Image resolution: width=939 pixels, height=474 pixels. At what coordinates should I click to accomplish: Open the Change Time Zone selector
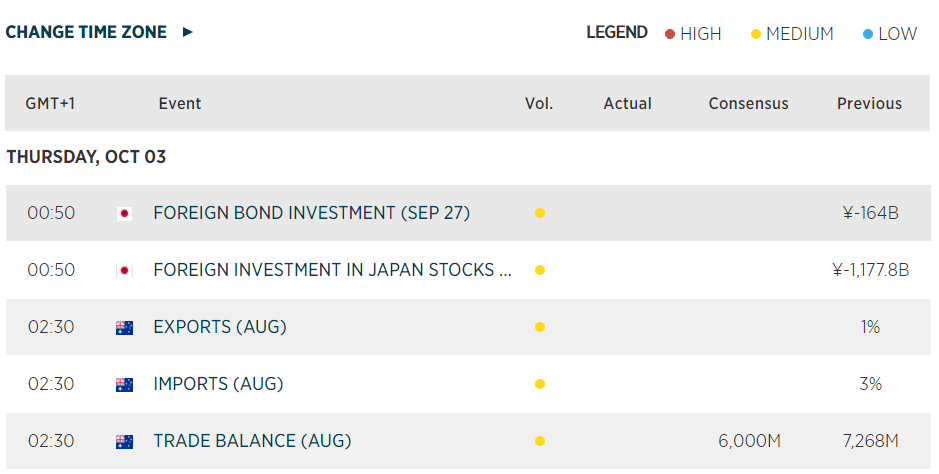(86, 32)
